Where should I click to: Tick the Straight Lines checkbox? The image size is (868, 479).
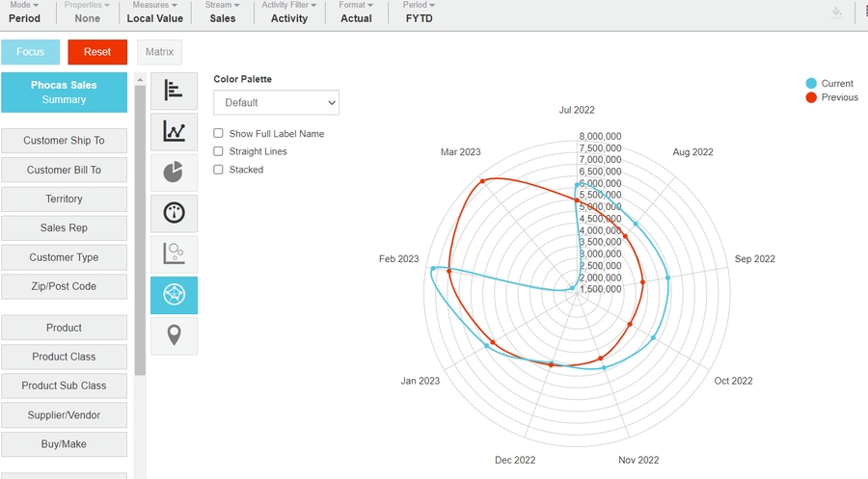coord(219,151)
